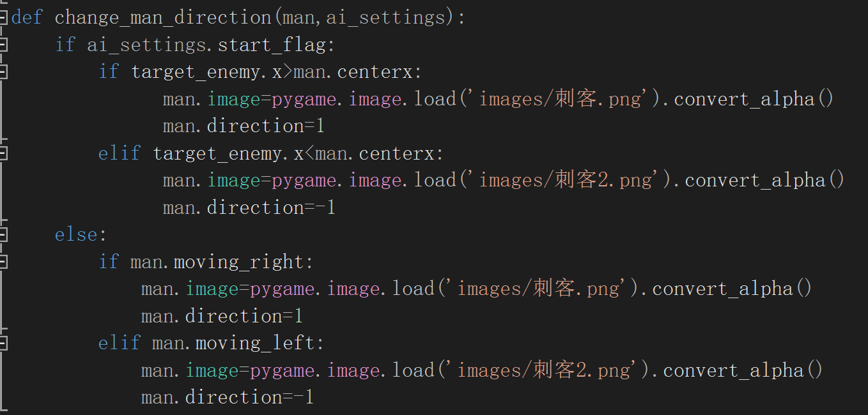Viewport: 868px width, 415px height.
Task: Fold the if man.moving_right block
Action: (3, 262)
